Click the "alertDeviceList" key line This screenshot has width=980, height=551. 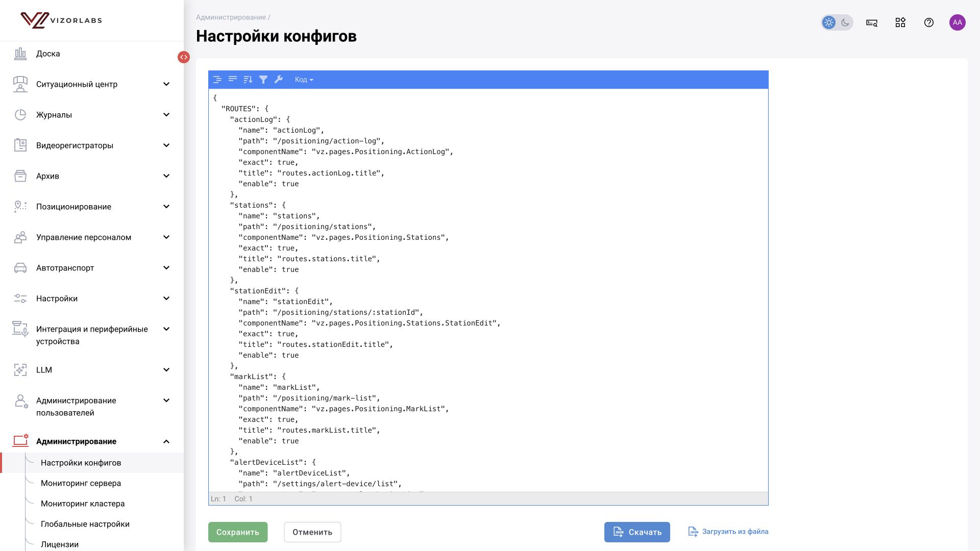click(x=273, y=462)
